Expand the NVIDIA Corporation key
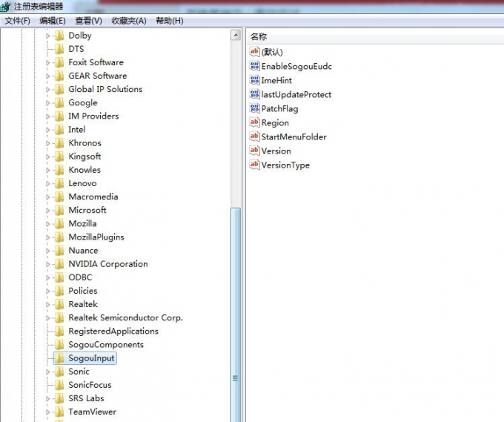Image resolution: width=504 pixels, height=422 pixels. [x=48, y=264]
